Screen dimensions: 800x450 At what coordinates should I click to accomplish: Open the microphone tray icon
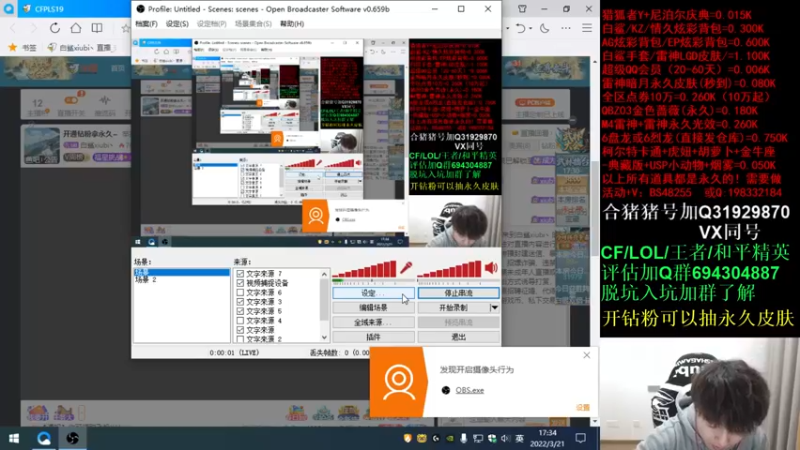463,438
